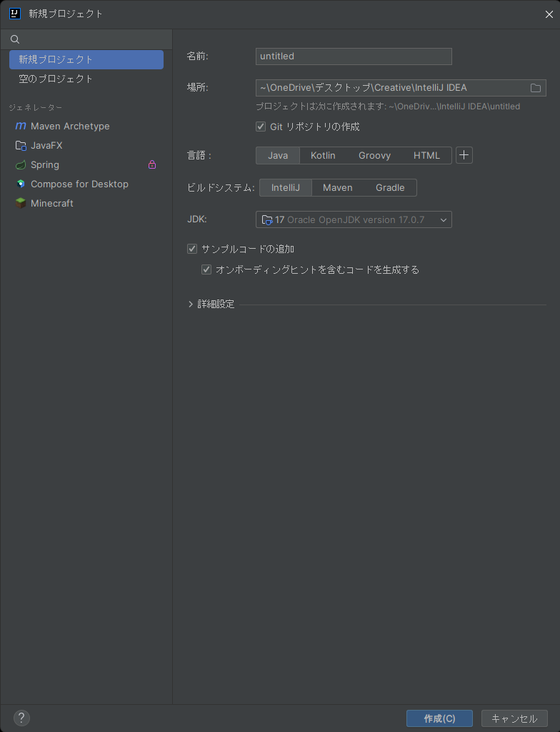Image resolution: width=560 pixels, height=732 pixels.
Task: Click the project name field 'untitled'
Action: (x=354, y=56)
